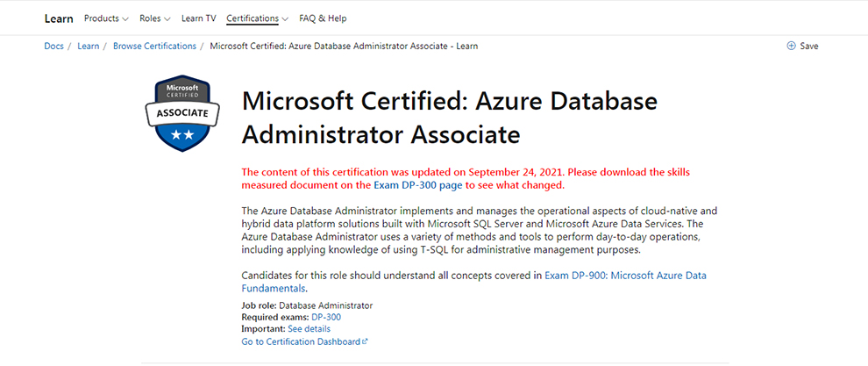868x366 pixels.
Task: Expand the Roles dropdown menu
Action: tap(155, 18)
